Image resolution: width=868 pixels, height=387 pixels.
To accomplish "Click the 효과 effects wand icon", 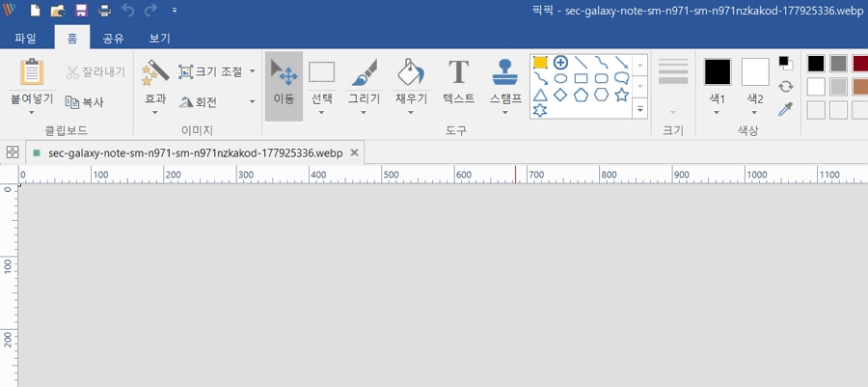I will 155,72.
